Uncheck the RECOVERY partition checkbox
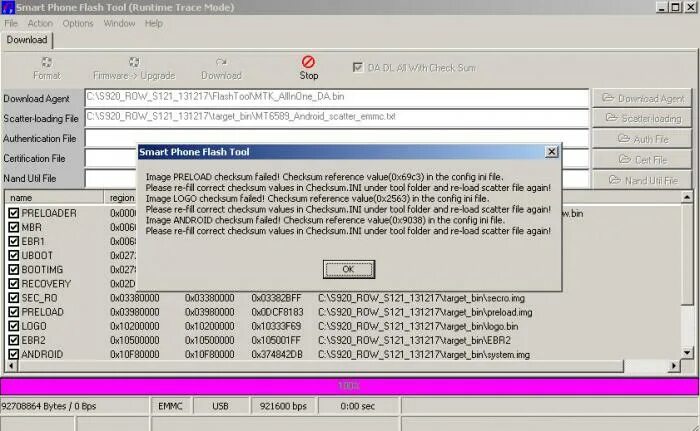Image resolution: width=700 pixels, height=431 pixels. point(13,284)
